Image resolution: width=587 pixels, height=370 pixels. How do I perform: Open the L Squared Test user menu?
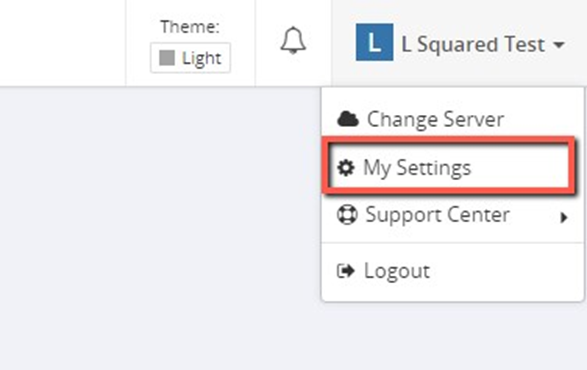click(x=460, y=43)
